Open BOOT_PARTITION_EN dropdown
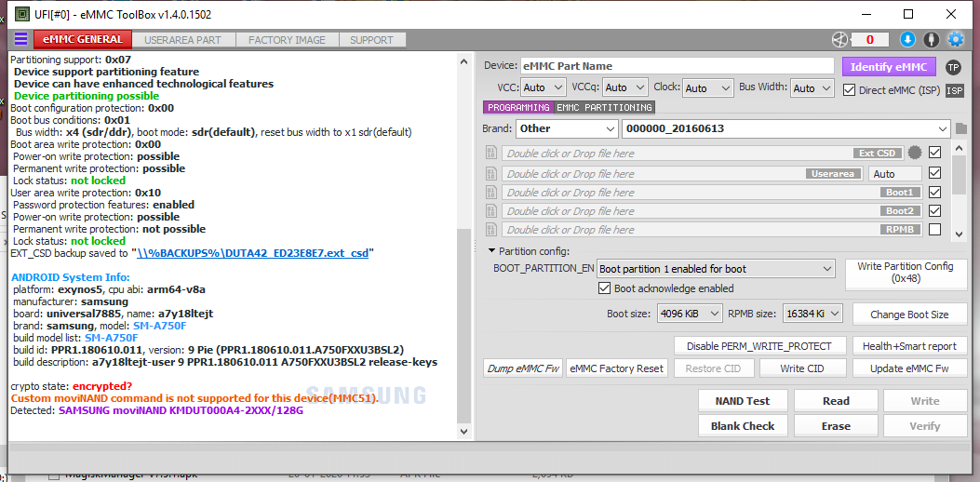The image size is (980, 482). [716, 270]
